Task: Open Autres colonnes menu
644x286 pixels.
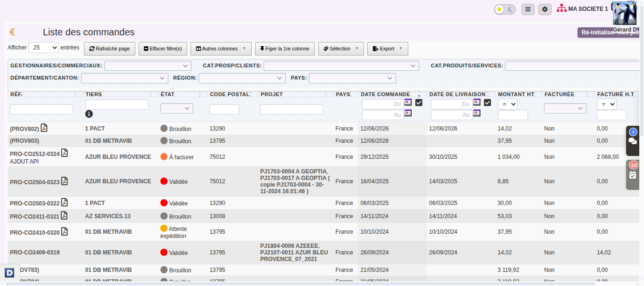Action: (x=221, y=49)
